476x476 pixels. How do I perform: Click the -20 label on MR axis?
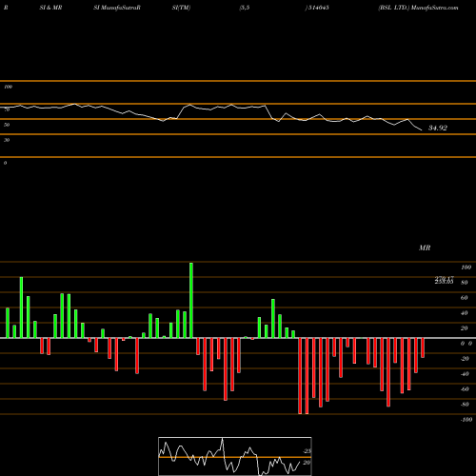pyautogui.click(x=465, y=359)
